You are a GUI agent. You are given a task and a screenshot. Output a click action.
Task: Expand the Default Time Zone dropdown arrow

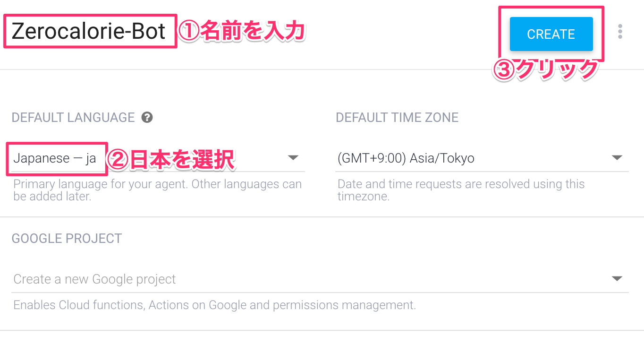coord(617,158)
